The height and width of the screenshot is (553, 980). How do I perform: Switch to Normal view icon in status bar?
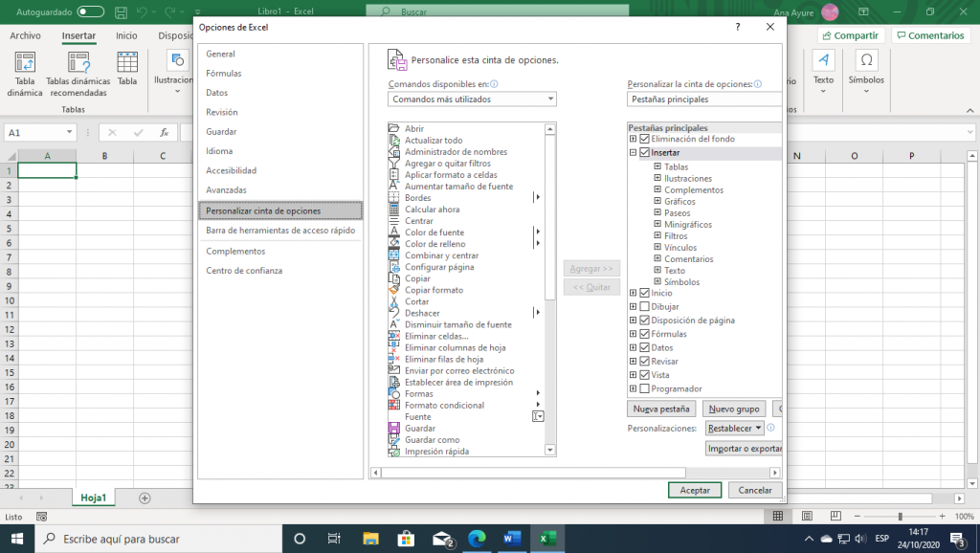777,516
